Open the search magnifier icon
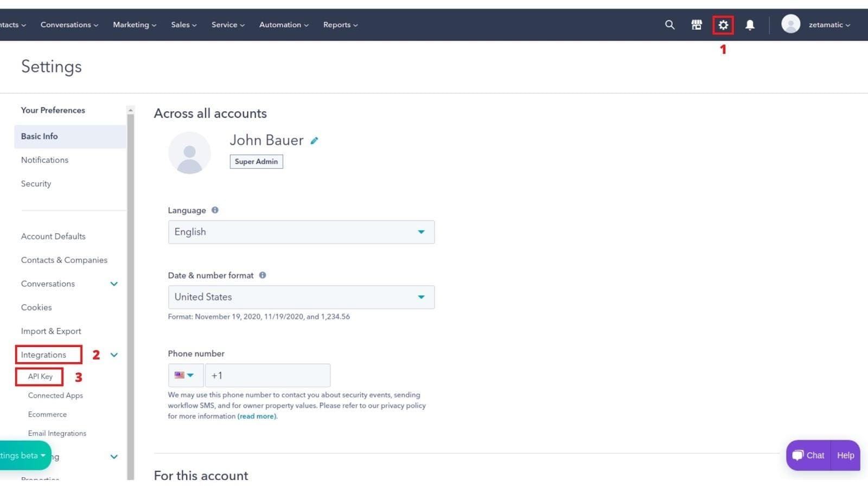Screen dimensions: 868x488 point(669,25)
